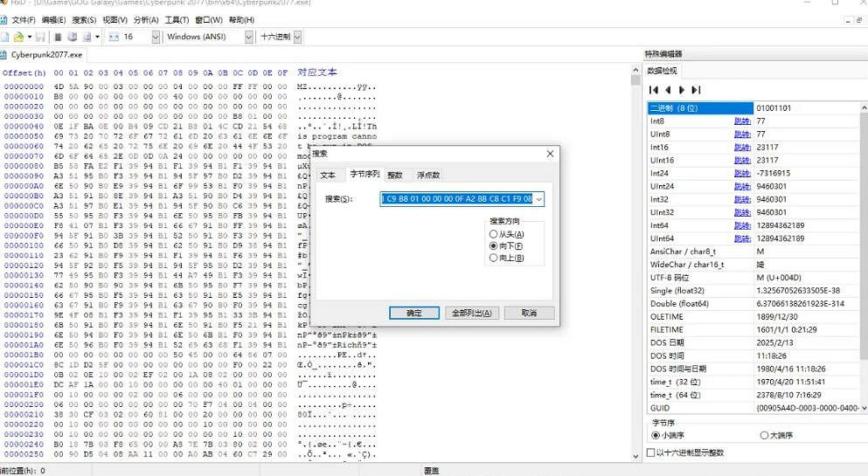Save file with the floppy disk icon
The height and width of the screenshot is (476, 868).
40,37
